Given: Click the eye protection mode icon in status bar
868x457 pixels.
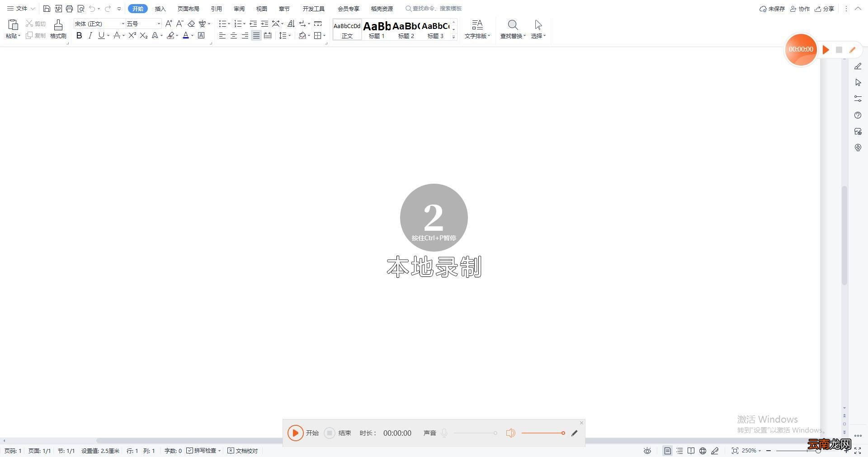Looking at the screenshot, I should (647, 451).
